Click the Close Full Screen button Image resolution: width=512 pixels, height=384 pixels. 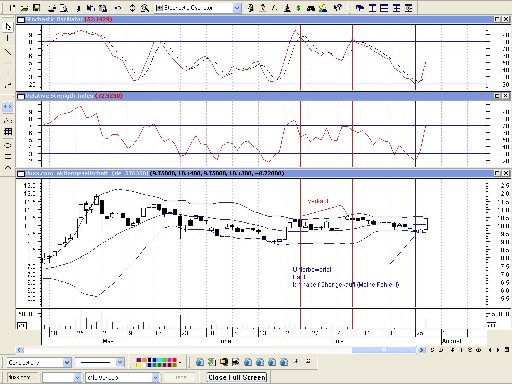click(237, 377)
